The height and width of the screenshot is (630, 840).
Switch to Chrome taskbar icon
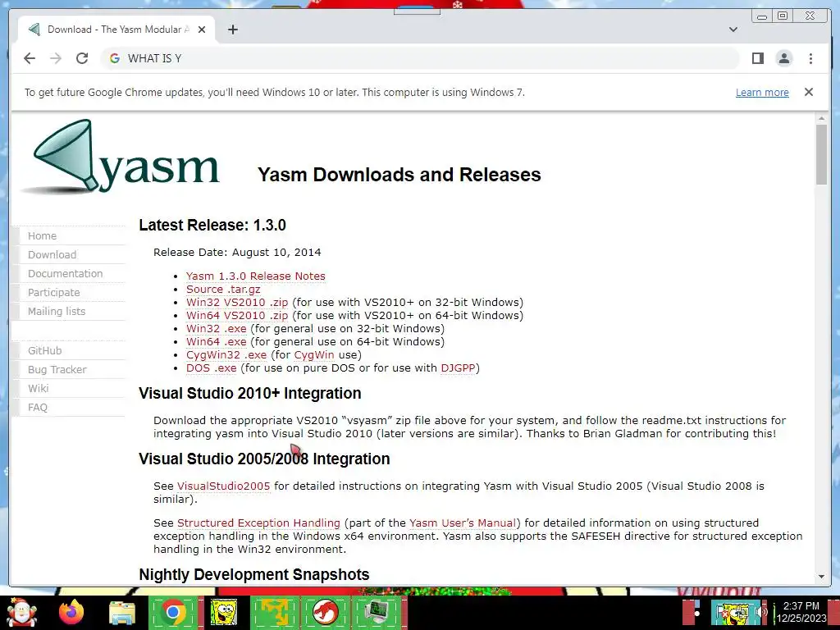tap(172, 612)
